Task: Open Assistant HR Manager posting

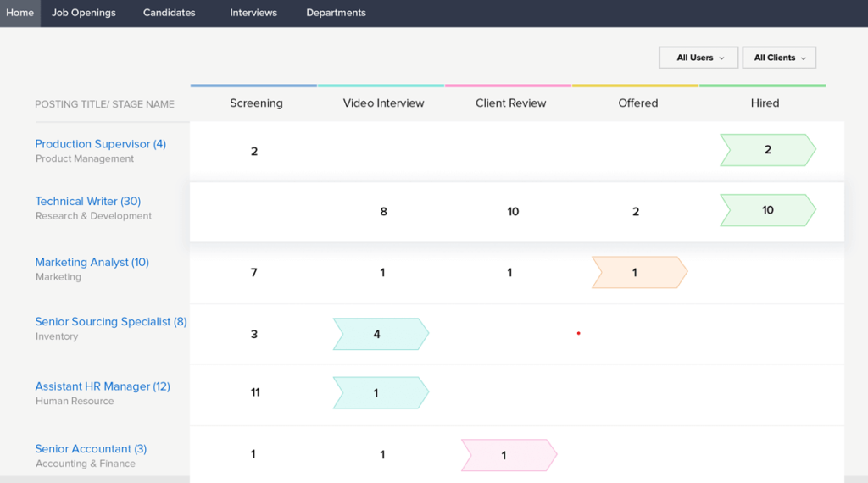Action: coord(103,386)
